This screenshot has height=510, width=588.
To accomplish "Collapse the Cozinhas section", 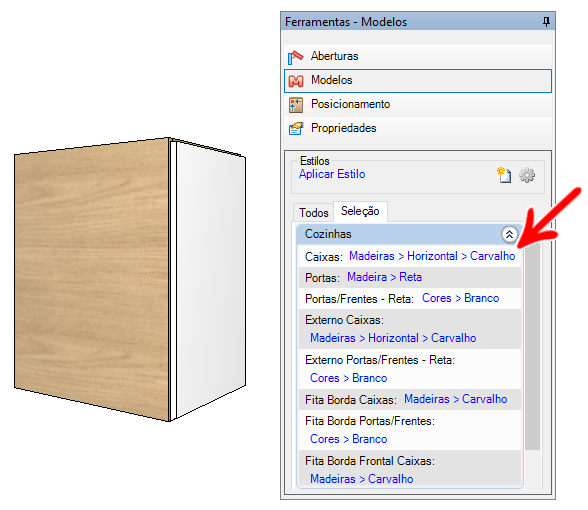I will click(509, 234).
